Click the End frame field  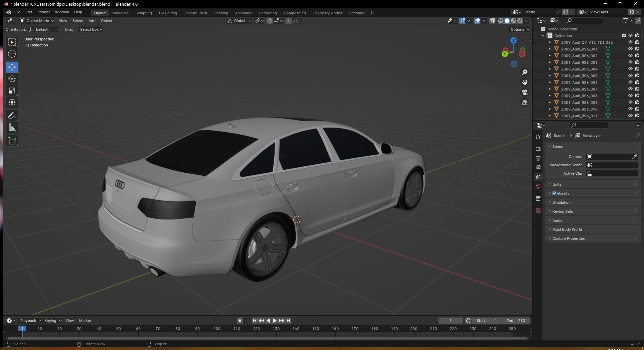click(516, 321)
